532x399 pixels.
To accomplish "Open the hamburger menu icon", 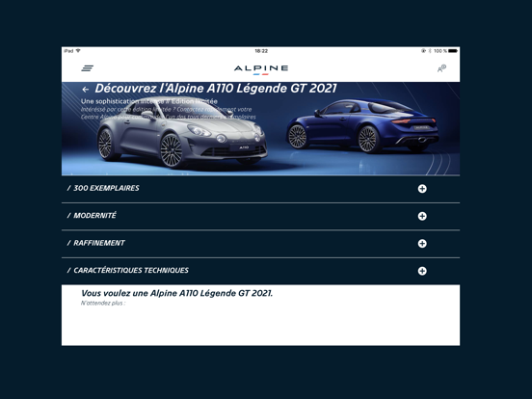I will 87,68.
